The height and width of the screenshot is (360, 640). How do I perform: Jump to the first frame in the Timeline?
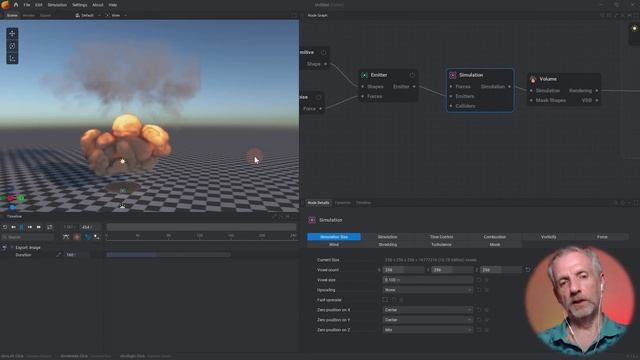tap(13, 227)
